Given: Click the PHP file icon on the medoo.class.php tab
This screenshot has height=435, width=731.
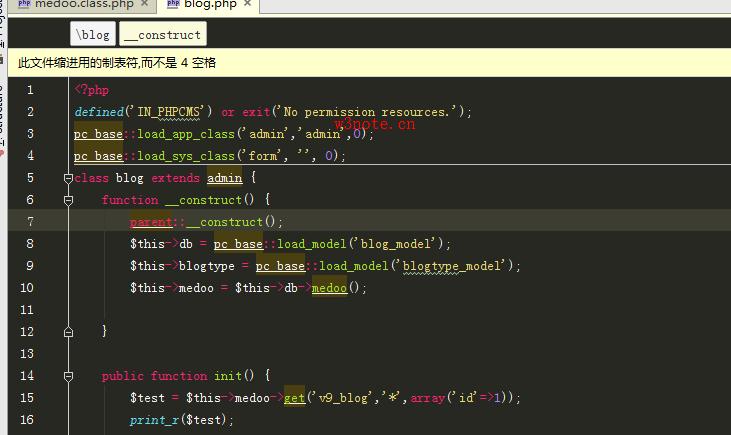Looking at the screenshot, I should (x=24, y=3).
